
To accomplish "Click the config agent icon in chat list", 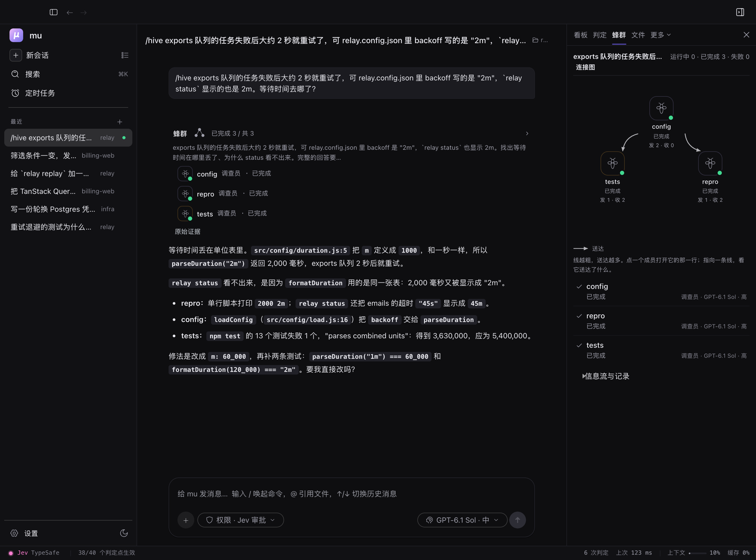I will (185, 174).
